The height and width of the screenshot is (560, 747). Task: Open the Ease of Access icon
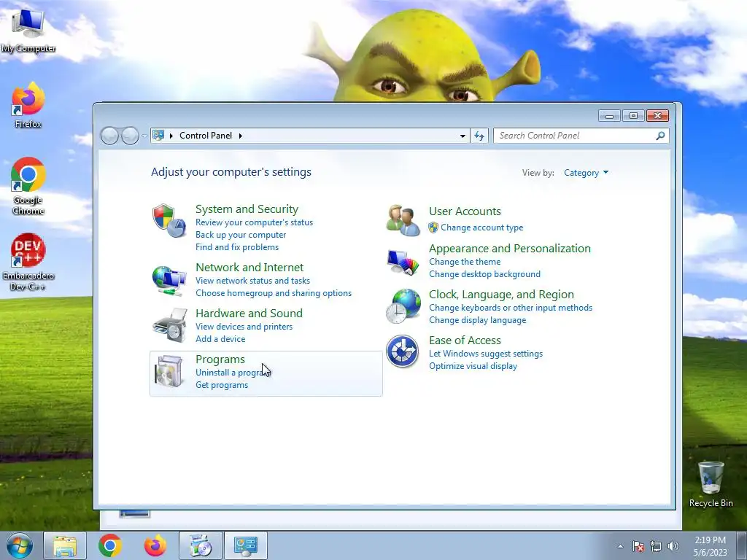[403, 351]
